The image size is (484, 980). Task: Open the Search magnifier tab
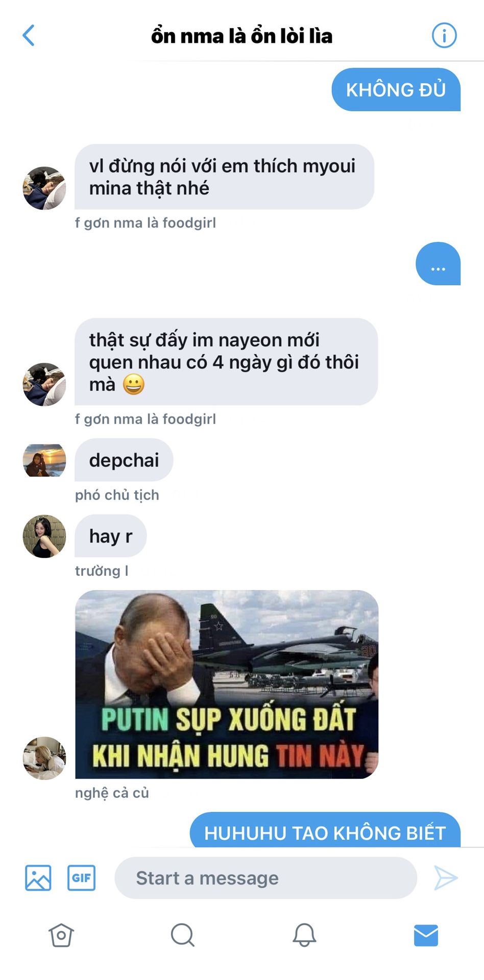point(182,935)
